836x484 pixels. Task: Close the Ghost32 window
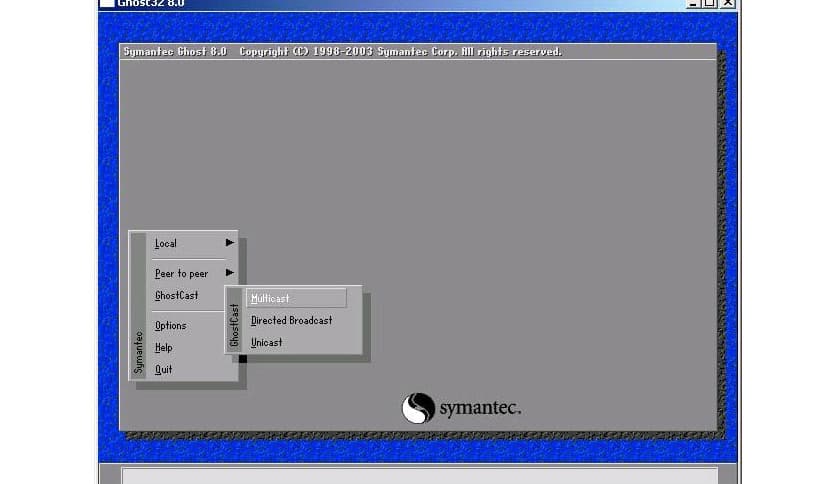728,3
